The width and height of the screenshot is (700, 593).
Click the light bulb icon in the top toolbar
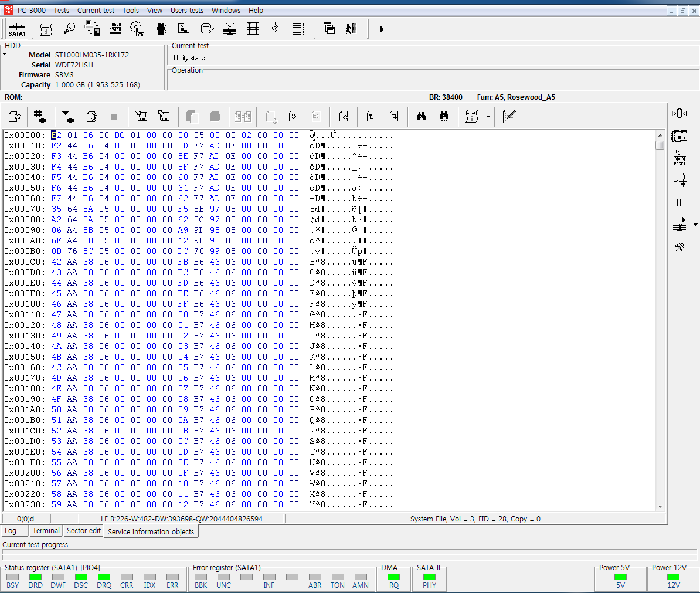[x=69, y=29]
